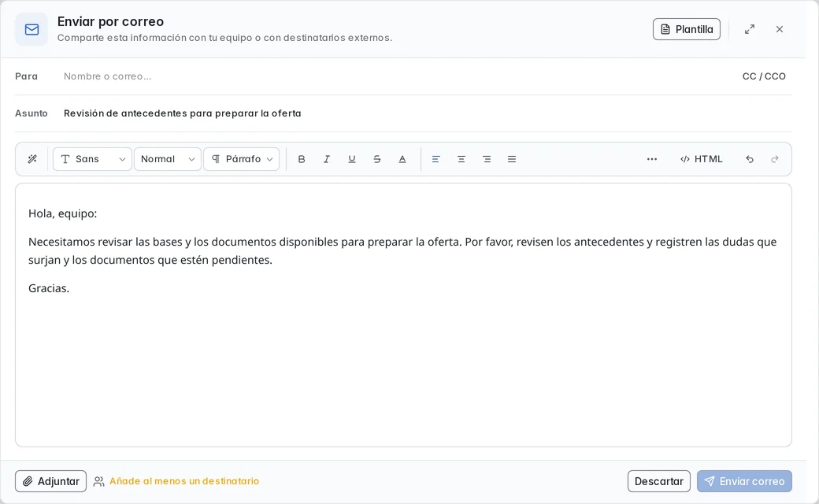Screen dimensions: 819x504
Task: Align text to the right
Action: [487, 159]
